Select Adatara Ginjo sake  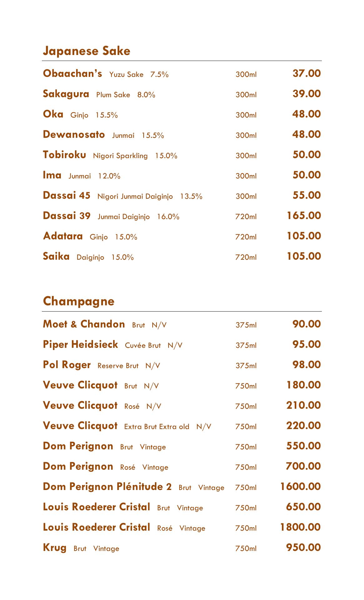(x=63, y=236)
